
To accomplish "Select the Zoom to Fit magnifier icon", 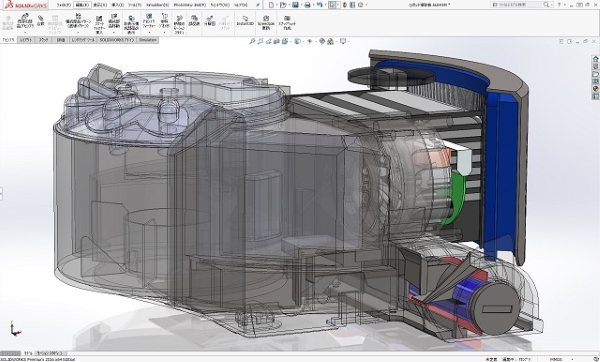I will point(252,41).
